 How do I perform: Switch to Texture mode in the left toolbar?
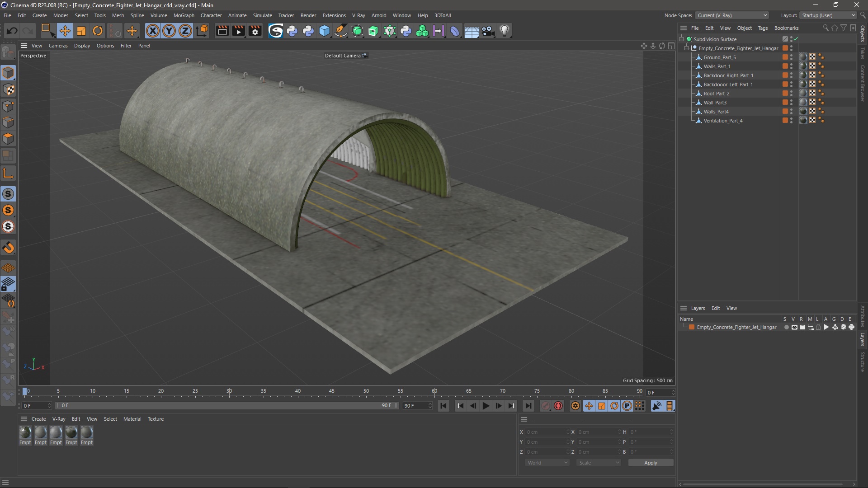tap(8, 89)
